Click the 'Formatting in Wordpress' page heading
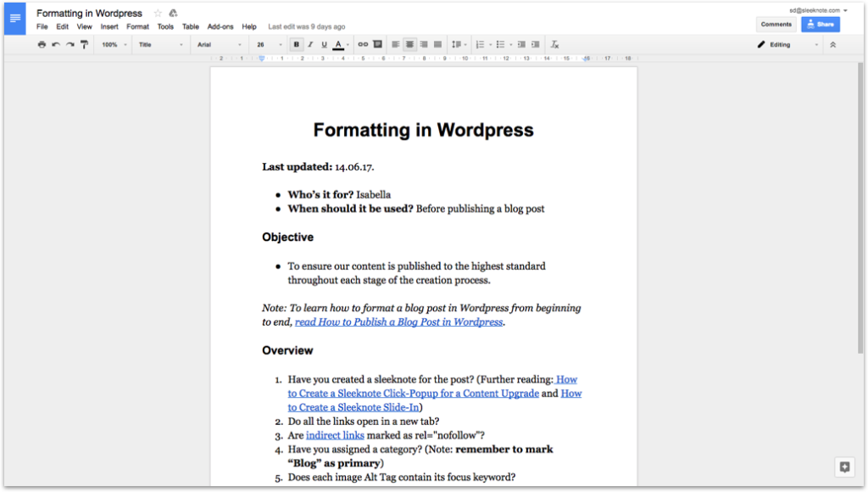This screenshot has height=492, width=868. tap(424, 130)
